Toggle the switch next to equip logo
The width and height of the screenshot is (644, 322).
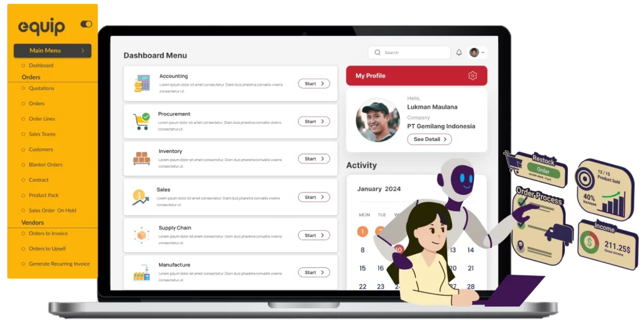[86, 24]
